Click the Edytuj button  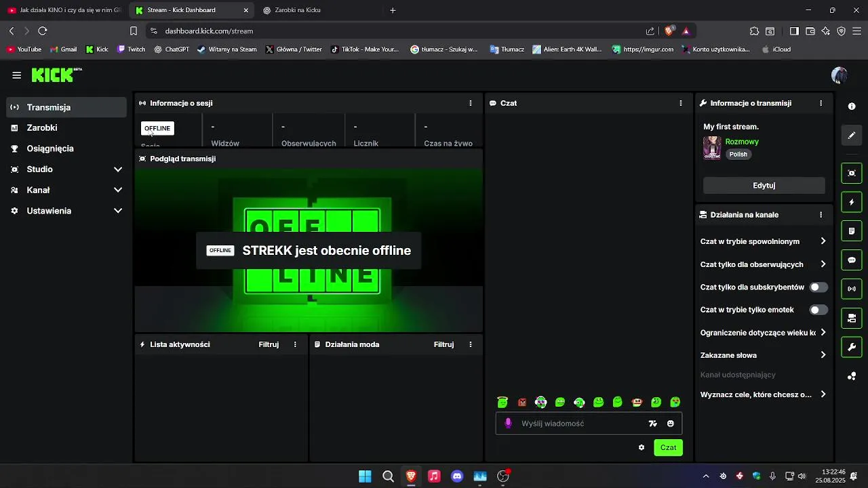(x=764, y=185)
